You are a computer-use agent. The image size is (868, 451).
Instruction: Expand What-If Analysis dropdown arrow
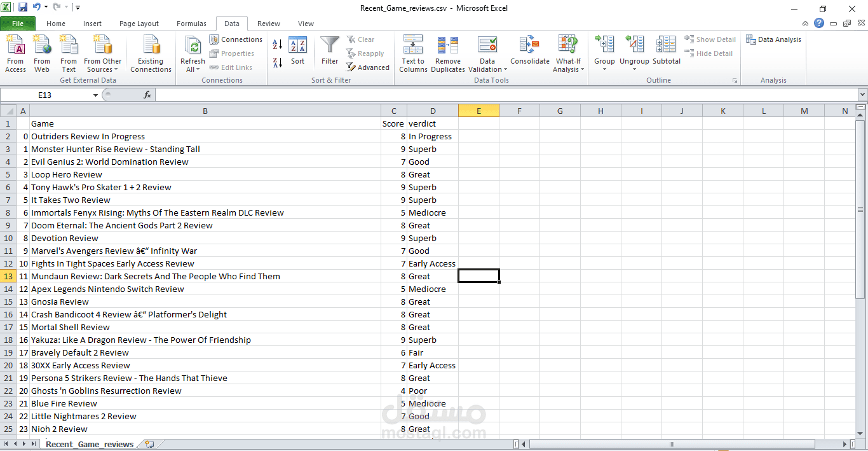tap(583, 70)
